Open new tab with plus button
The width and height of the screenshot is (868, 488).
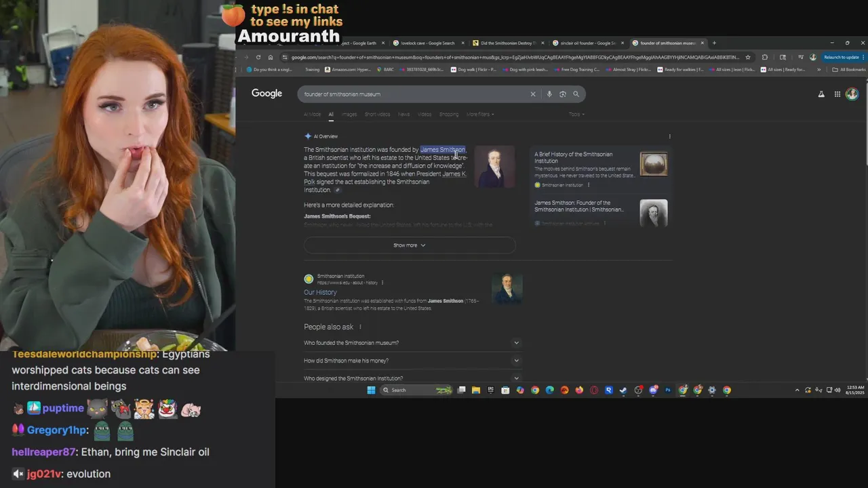(x=714, y=43)
